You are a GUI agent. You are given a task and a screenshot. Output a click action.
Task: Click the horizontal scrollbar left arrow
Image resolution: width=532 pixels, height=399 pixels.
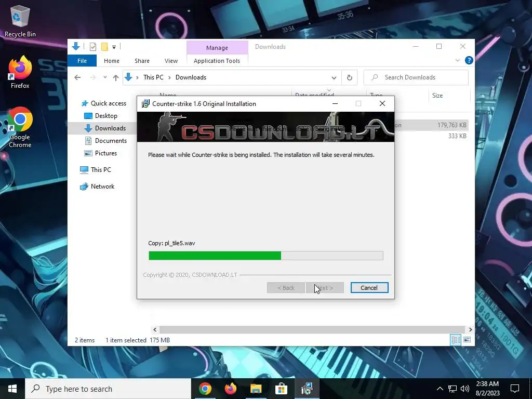click(x=155, y=329)
